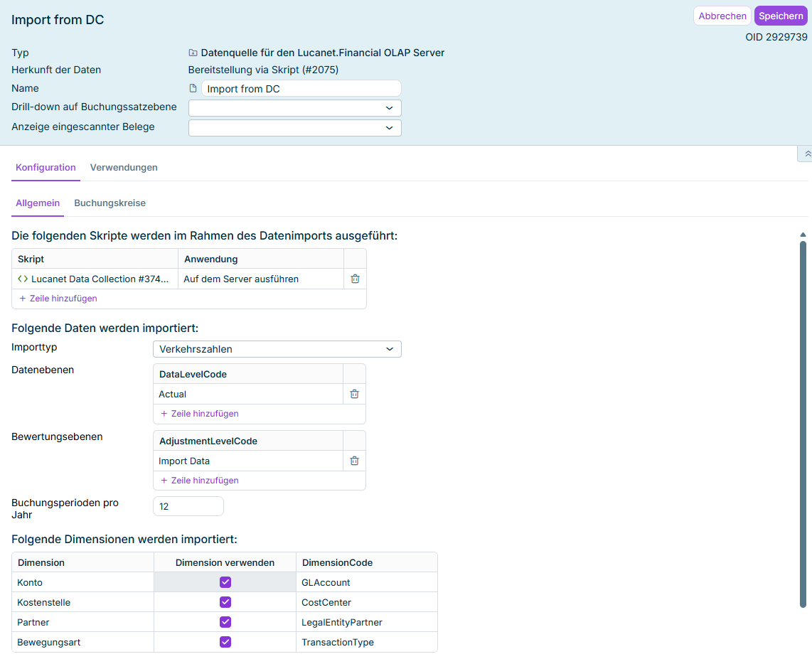This screenshot has height=659, width=812.
Task: Click the CostCenter dimension code cell
Action: click(x=367, y=602)
